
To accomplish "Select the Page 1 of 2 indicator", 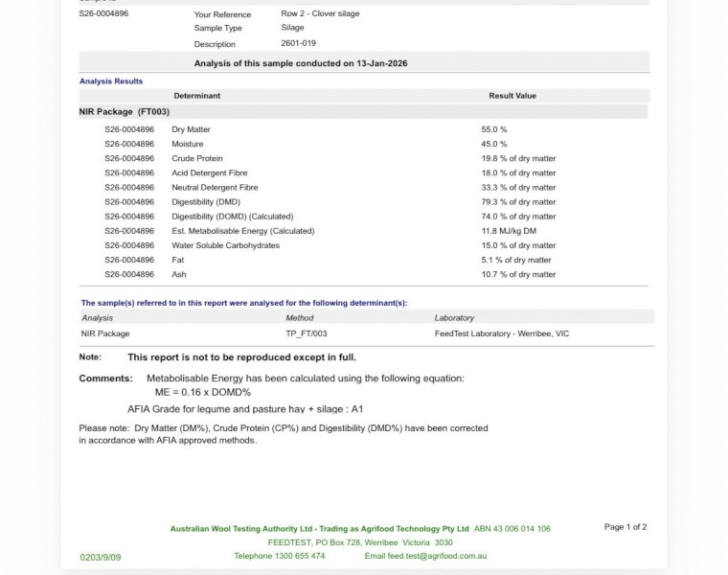I will (x=626, y=527).
